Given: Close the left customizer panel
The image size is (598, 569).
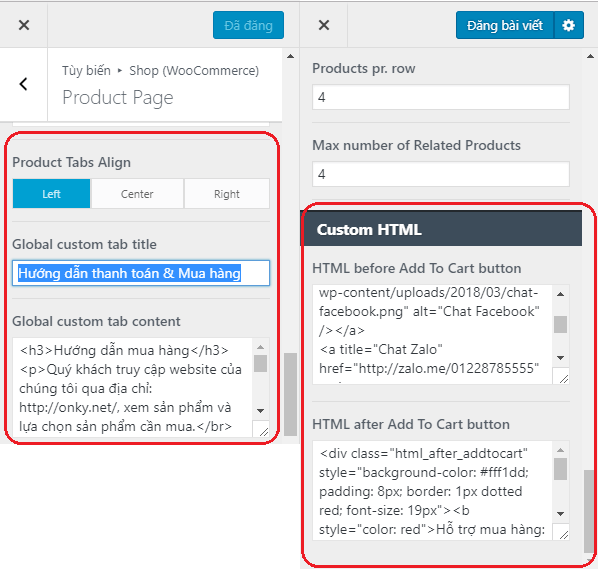Looking at the screenshot, I should [x=24, y=25].
